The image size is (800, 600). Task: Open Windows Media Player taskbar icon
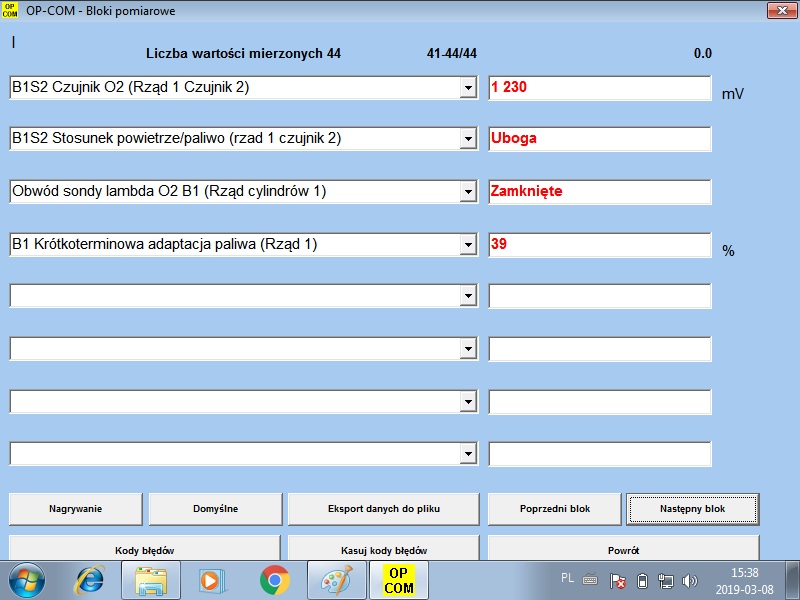(x=212, y=580)
